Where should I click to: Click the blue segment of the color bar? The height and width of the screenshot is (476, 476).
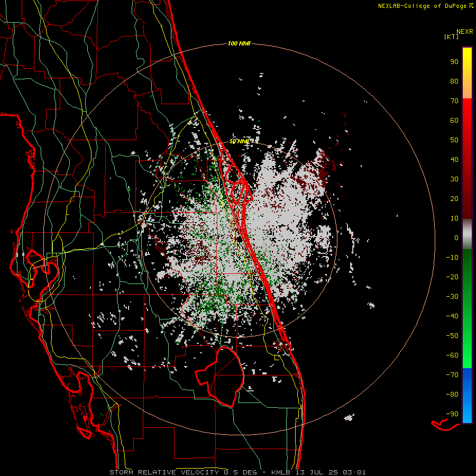(467, 396)
